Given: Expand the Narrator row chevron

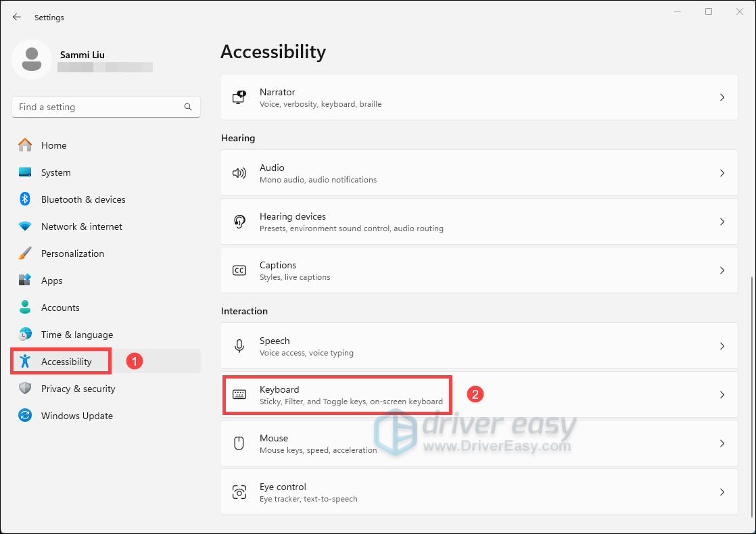Looking at the screenshot, I should (x=722, y=97).
